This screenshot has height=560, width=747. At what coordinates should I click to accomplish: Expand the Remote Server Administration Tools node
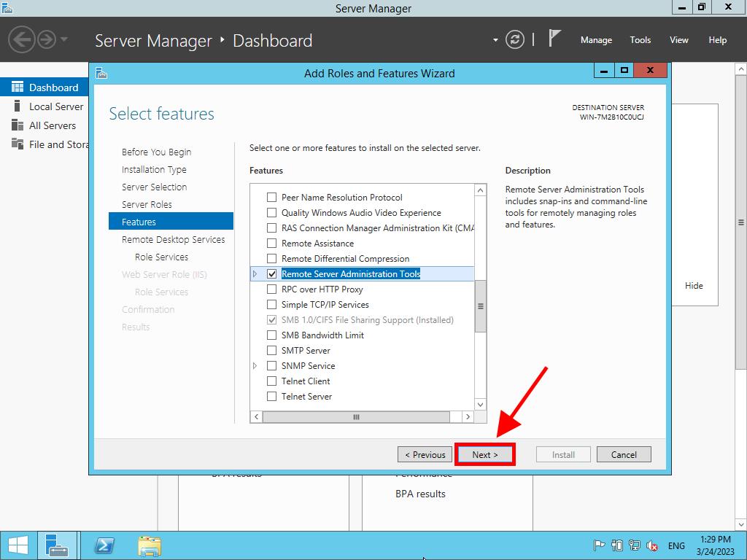(255, 274)
